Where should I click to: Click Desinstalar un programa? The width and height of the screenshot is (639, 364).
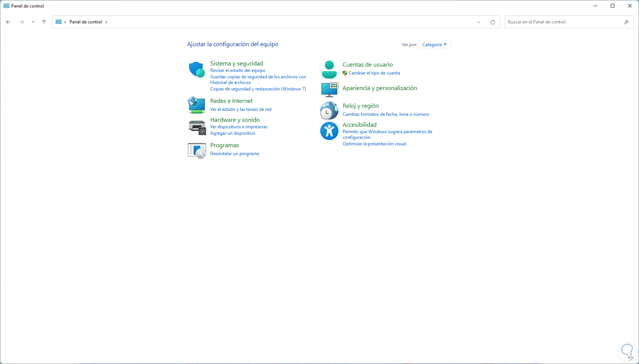[x=235, y=154]
